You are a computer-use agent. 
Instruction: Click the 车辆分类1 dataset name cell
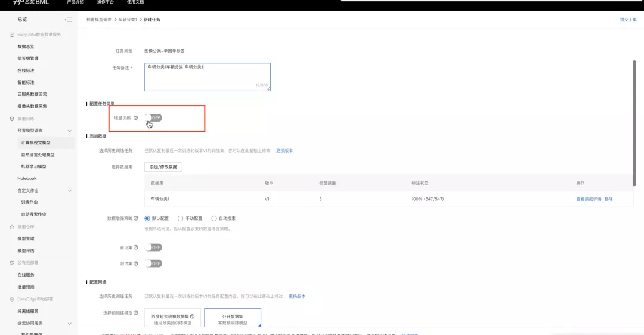(160, 199)
